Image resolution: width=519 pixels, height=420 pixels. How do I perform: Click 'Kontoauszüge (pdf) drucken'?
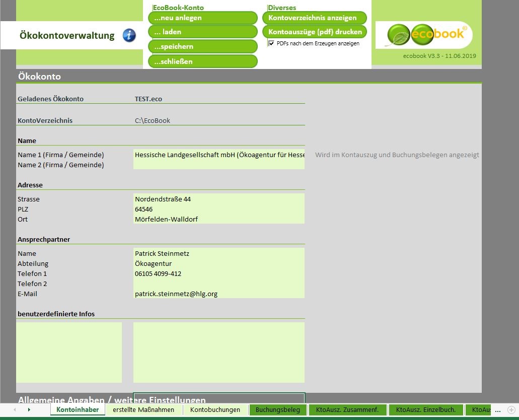pyautogui.click(x=314, y=32)
